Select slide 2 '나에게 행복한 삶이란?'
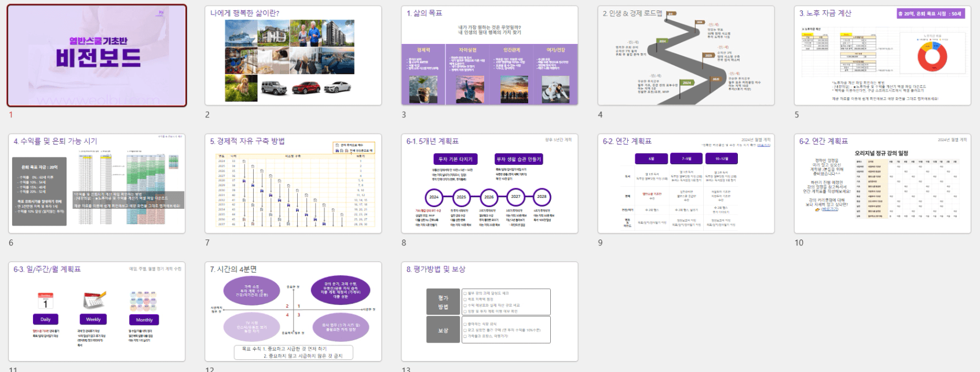 (x=293, y=56)
